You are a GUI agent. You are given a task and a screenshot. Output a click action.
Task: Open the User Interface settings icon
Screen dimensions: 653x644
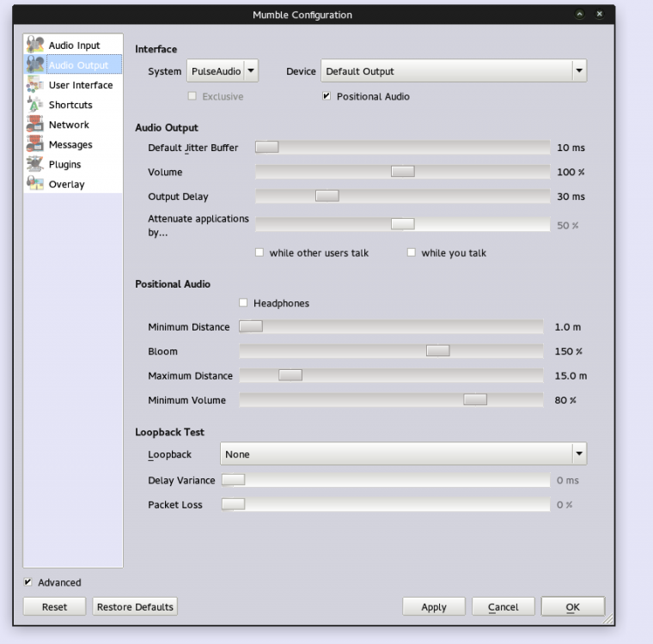35,86
